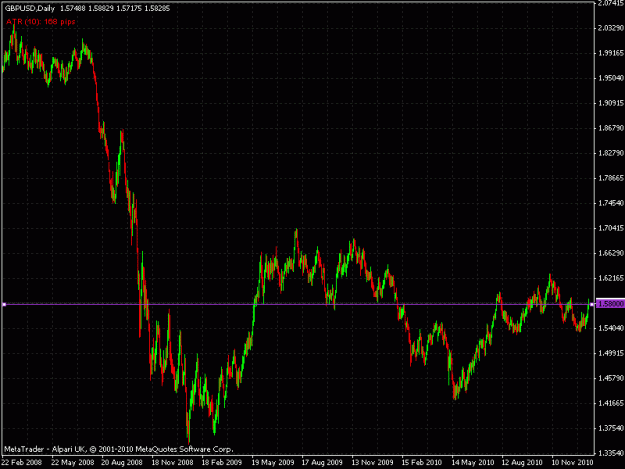625x469 pixels.
Task: Click the 19 May 2009 date label
Action: (273, 463)
